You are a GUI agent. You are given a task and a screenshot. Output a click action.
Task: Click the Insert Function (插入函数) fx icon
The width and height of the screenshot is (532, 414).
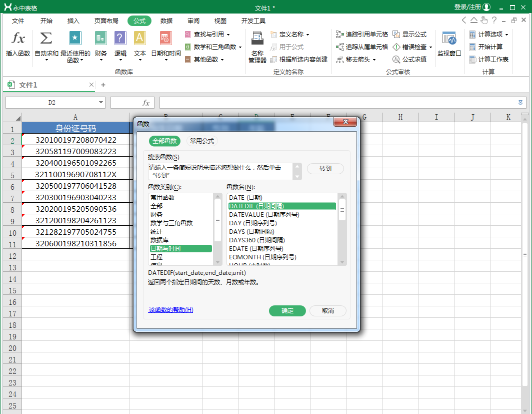click(x=18, y=38)
